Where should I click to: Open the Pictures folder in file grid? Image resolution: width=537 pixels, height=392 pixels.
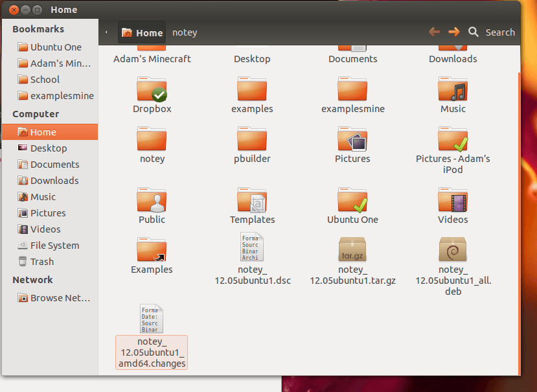(x=352, y=139)
